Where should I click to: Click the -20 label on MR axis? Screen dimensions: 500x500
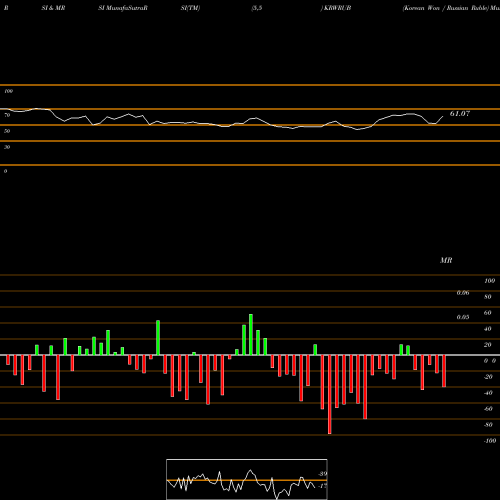click(x=488, y=377)
